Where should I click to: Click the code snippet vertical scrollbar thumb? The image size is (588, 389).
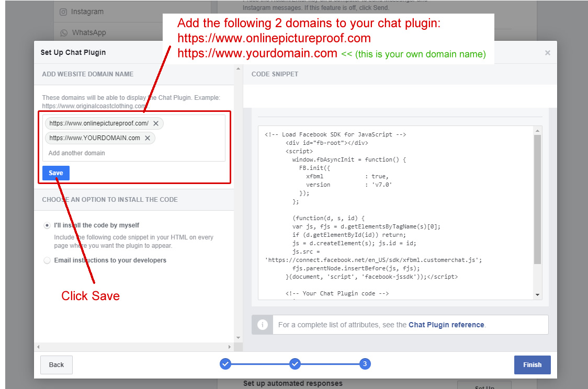click(537, 199)
